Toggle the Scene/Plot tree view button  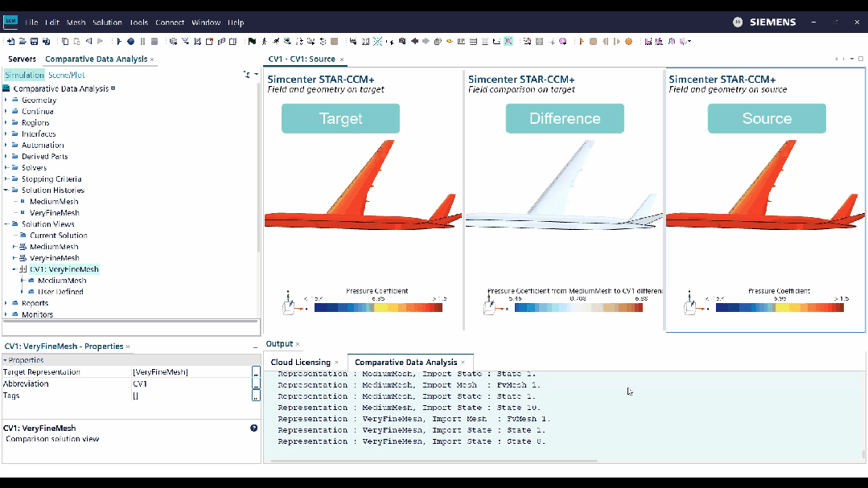click(x=66, y=75)
